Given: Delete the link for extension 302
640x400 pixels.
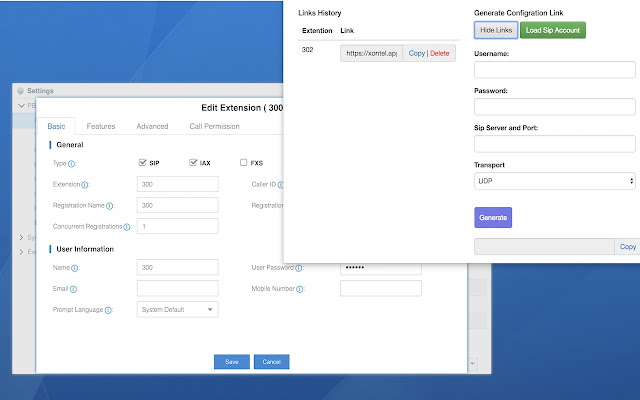Looking at the screenshot, I should [440, 53].
